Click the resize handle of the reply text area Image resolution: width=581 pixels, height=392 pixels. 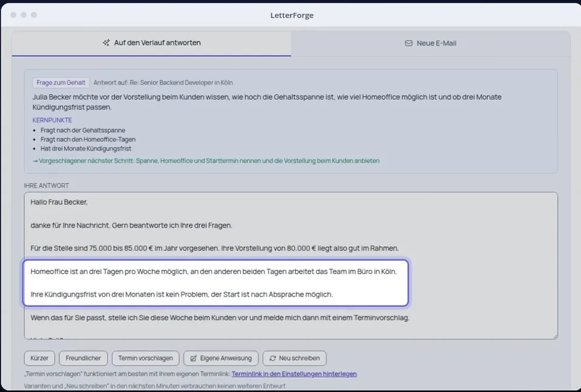[x=555, y=336]
